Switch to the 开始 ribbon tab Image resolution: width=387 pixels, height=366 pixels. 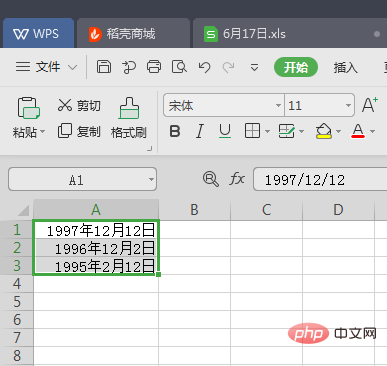296,67
